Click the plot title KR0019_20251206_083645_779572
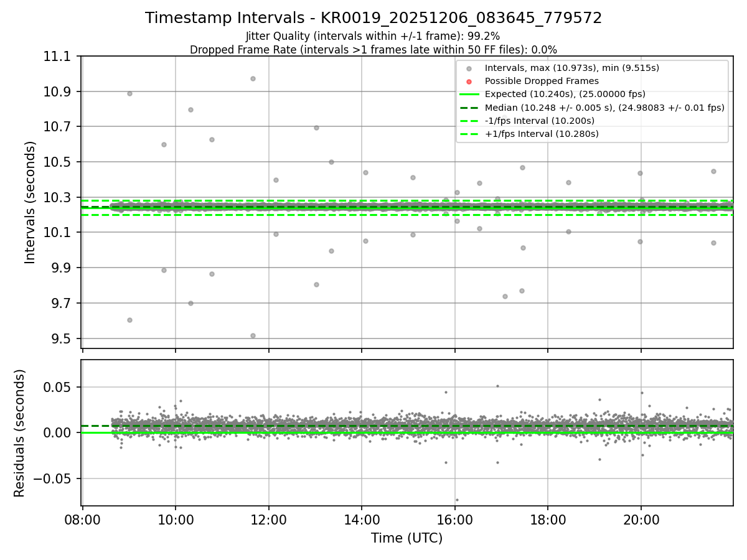This screenshot has width=747, height=560. [x=374, y=18]
